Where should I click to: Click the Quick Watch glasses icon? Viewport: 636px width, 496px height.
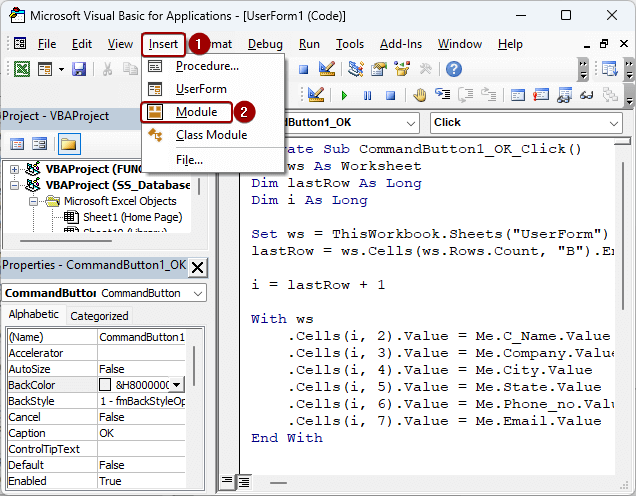pyautogui.click(x=587, y=96)
